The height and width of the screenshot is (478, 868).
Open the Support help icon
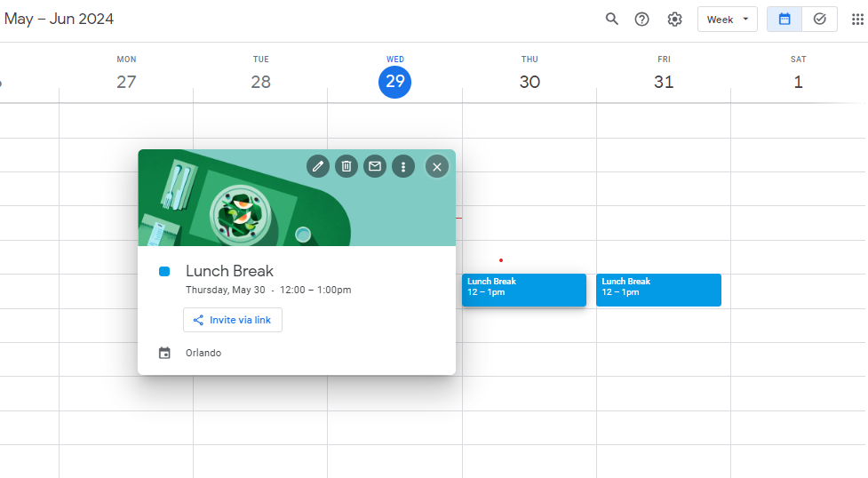click(641, 20)
